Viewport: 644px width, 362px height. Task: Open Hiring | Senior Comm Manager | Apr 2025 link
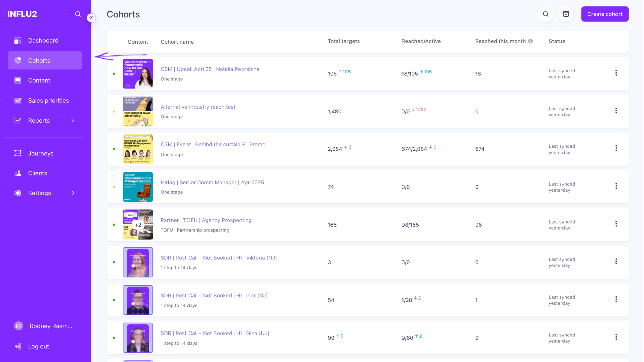click(x=212, y=182)
